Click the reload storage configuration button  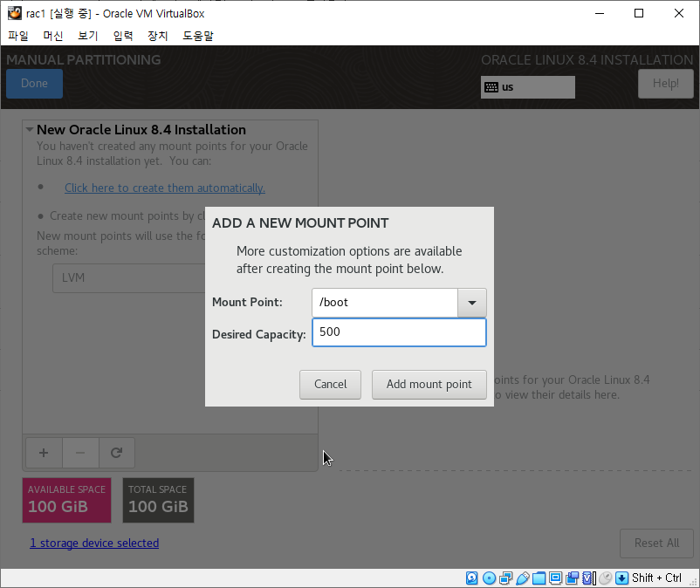tap(116, 453)
